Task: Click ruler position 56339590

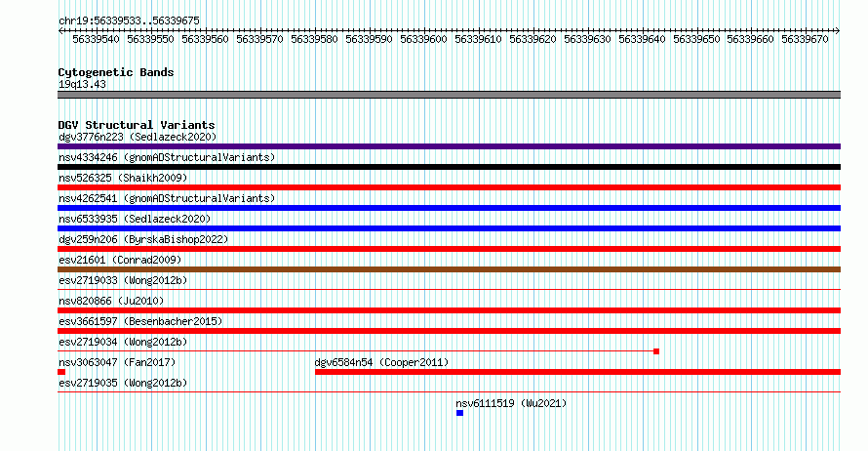Action: 370,39
